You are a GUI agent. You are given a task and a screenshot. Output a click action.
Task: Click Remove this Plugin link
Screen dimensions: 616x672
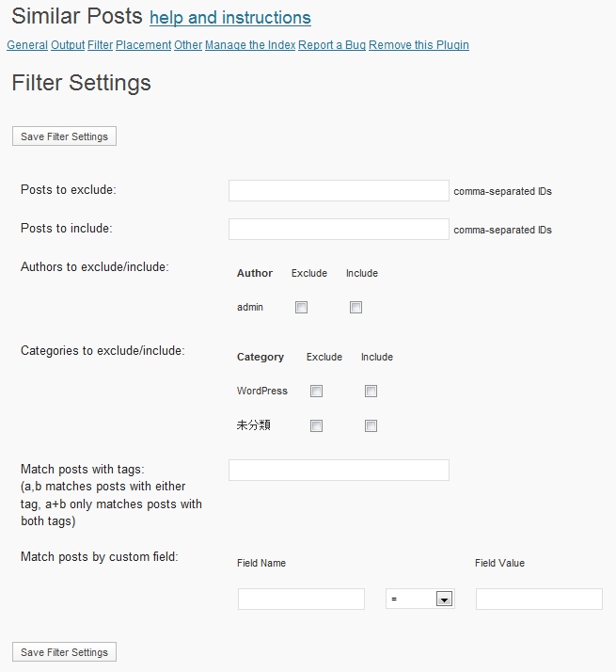pos(419,45)
